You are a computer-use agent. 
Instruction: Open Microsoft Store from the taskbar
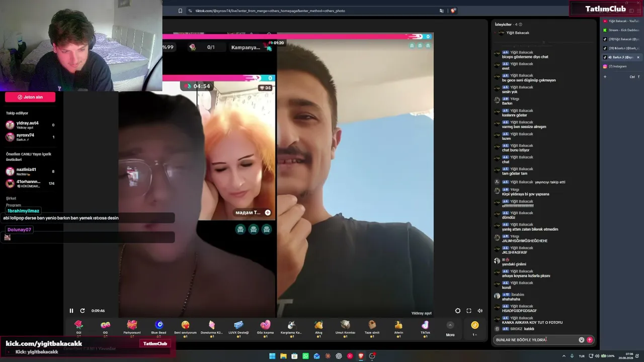[x=294, y=356]
